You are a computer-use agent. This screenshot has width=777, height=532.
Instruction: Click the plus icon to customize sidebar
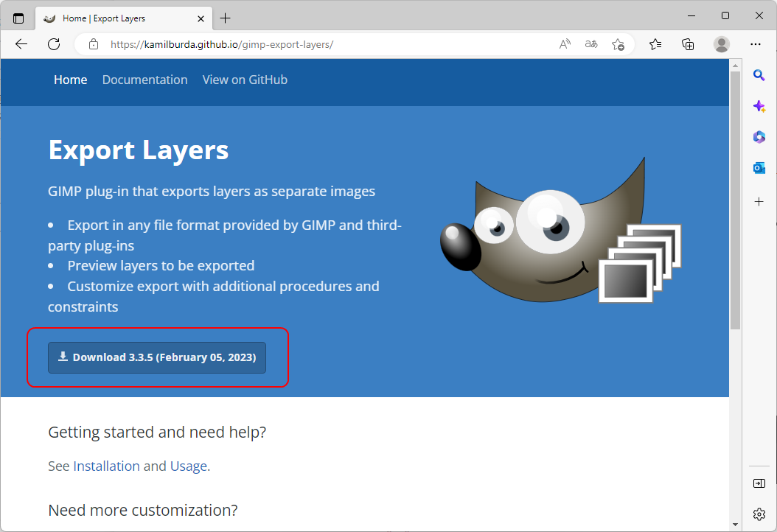759,201
